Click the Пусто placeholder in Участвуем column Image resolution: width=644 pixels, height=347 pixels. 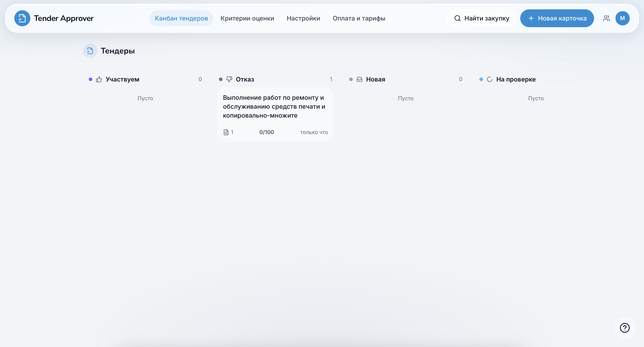pos(145,98)
